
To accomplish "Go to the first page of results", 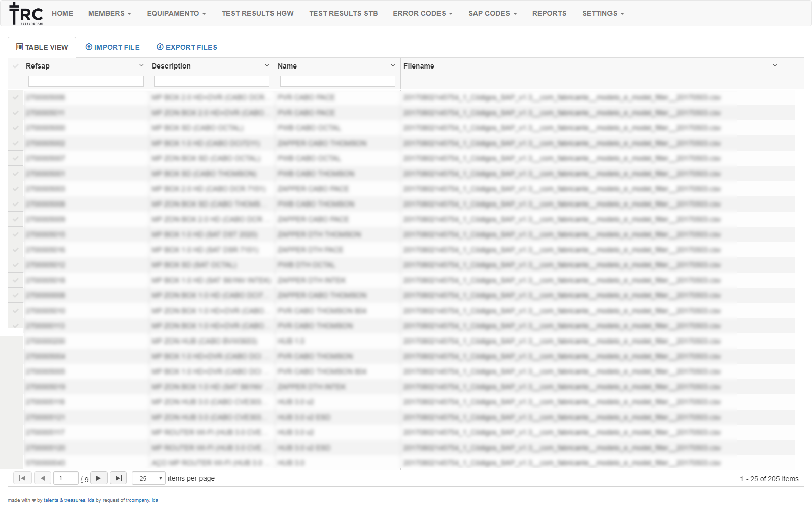I will point(22,478).
